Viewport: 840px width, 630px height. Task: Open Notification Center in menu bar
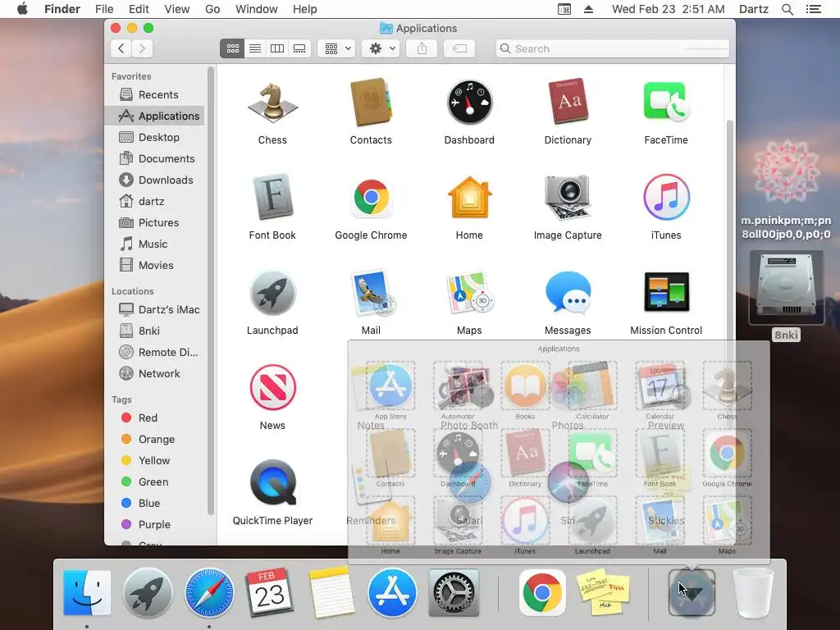tap(814, 9)
